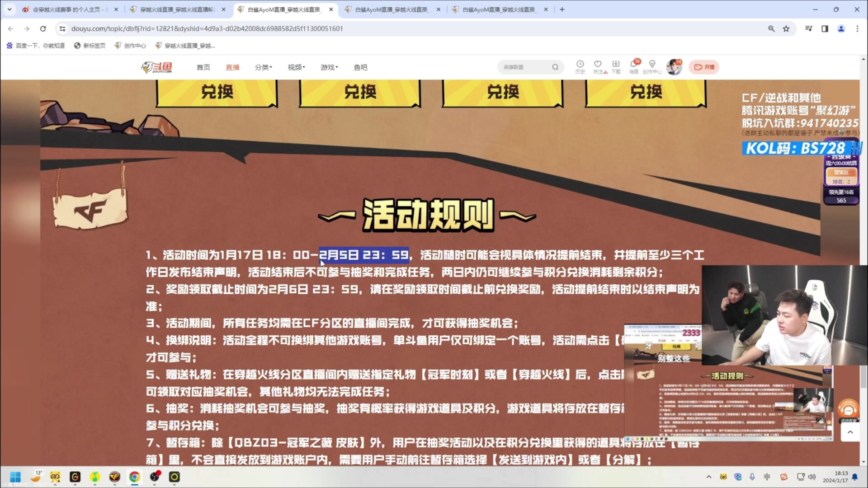Expand the 分类 dropdown menu

263,67
